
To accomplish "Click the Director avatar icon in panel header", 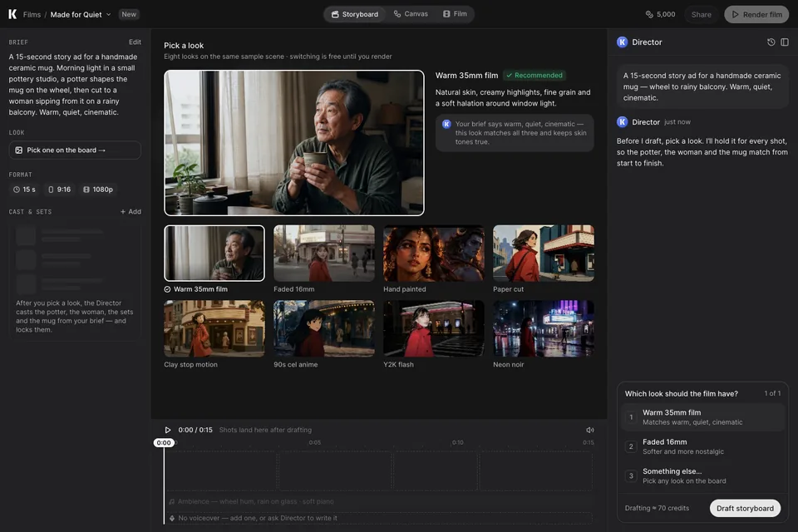I will point(622,42).
